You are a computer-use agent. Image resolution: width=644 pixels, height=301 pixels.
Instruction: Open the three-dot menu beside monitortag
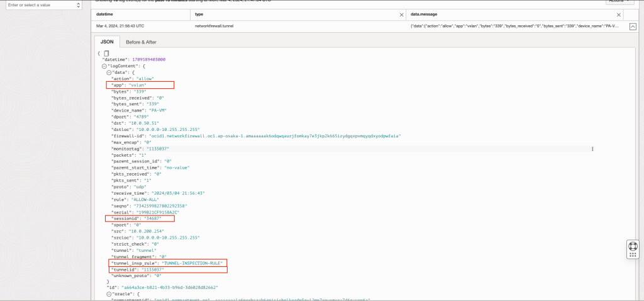click(592, 149)
